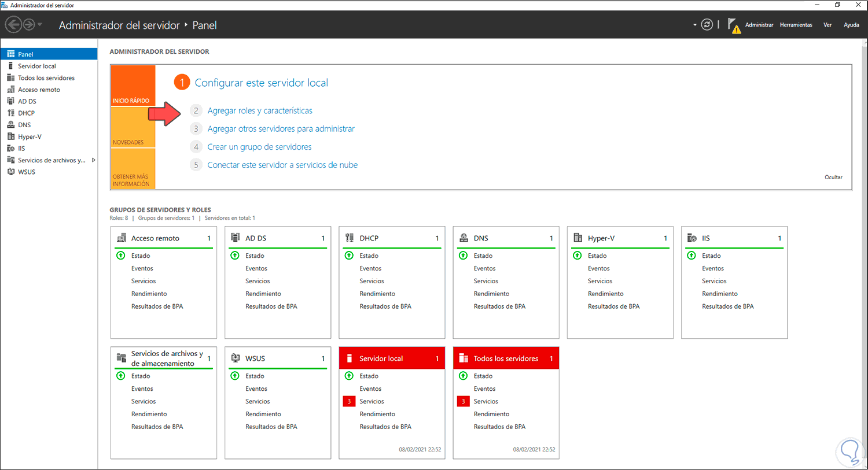Go back using the back arrow
Image resolution: width=868 pixels, height=470 pixels.
coord(13,25)
